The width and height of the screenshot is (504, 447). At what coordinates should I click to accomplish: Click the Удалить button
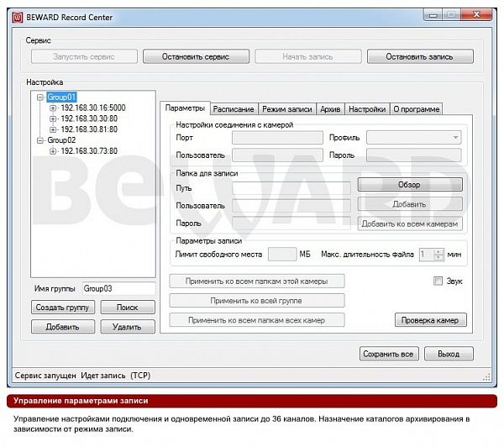(128, 327)
